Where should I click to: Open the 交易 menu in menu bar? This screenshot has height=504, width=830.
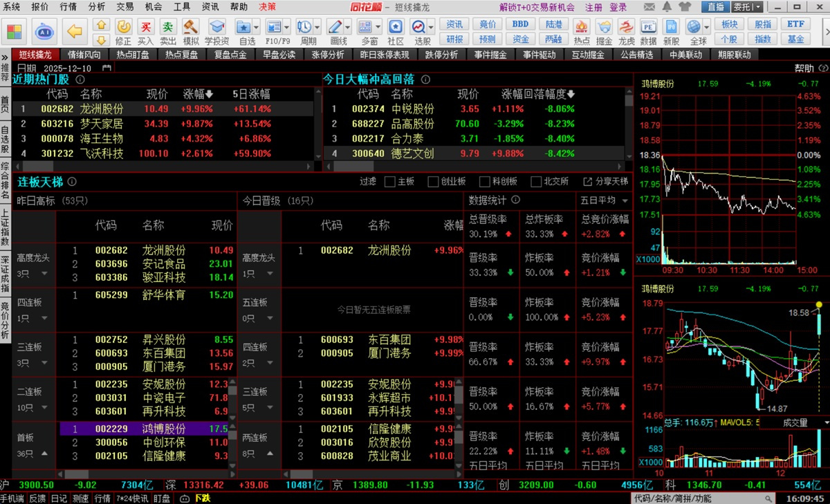[x=124, y=7]
